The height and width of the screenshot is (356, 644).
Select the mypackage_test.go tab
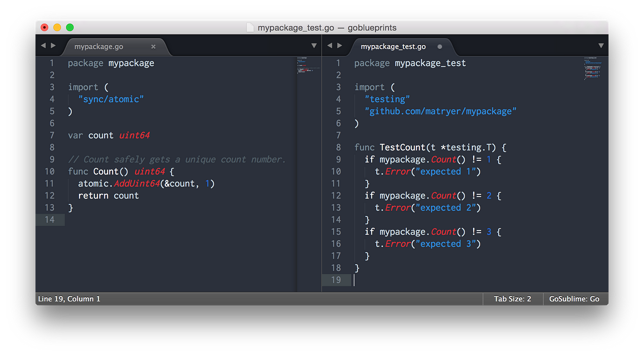point(393,46)
